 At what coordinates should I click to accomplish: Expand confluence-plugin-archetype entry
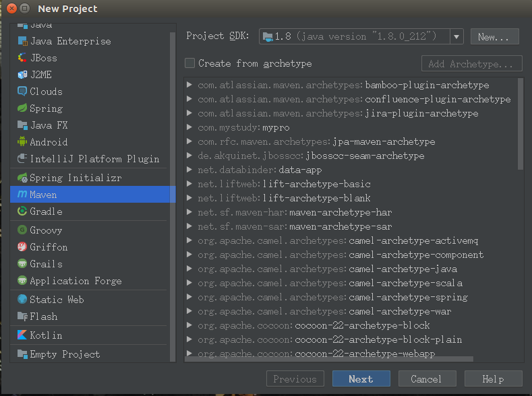[189, 99]
